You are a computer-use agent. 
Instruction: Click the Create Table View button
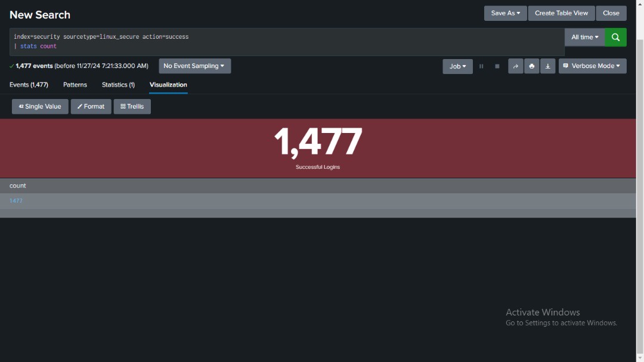[561, 13]
